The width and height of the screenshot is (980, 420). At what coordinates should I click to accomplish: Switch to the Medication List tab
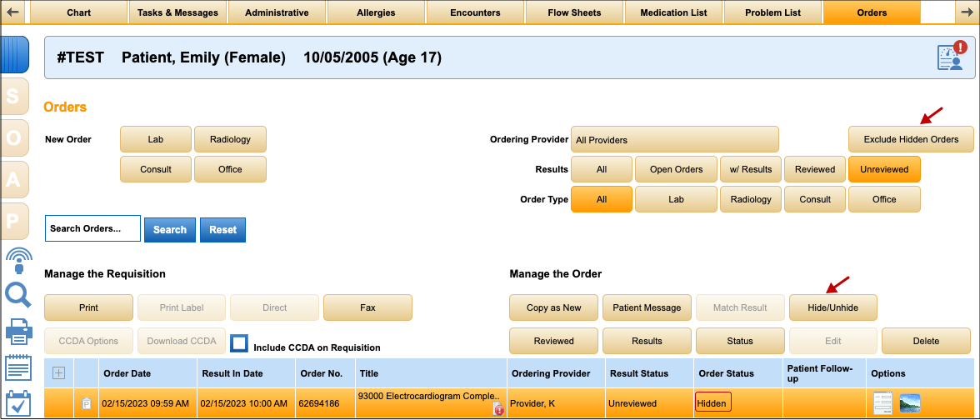(672, 12)
